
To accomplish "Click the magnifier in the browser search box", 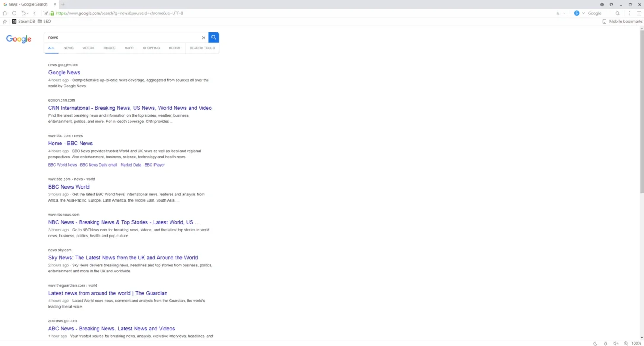I will (x=618, y=13).
